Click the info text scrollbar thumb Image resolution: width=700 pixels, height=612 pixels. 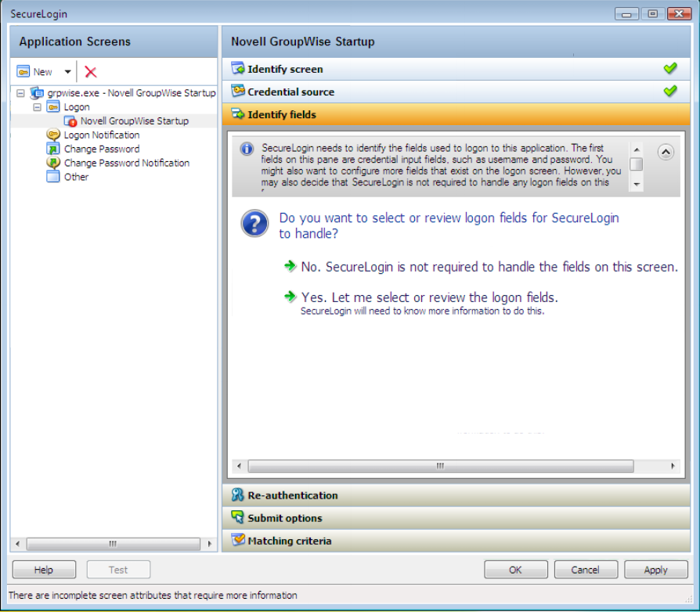636,164
